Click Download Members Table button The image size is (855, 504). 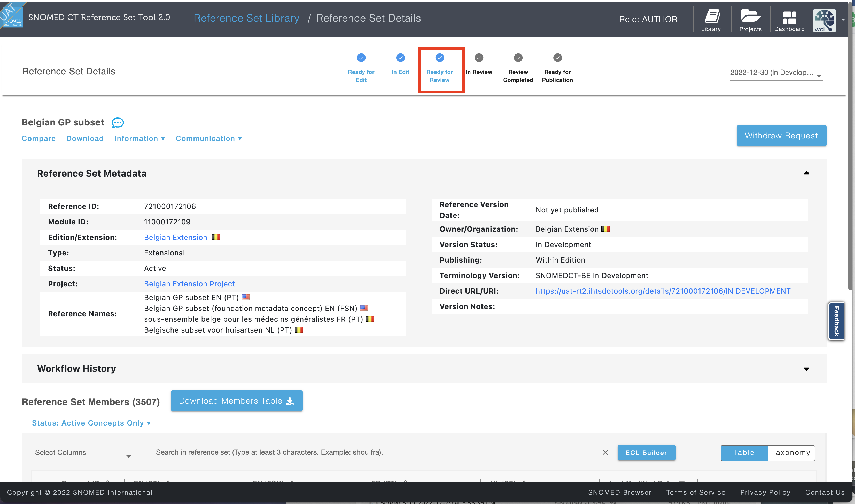click(x=236, y=401)
